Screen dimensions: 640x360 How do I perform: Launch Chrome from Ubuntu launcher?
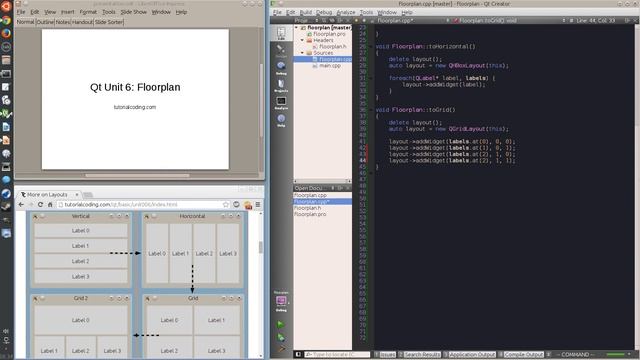pyautogui.click(x=6, y=20)
